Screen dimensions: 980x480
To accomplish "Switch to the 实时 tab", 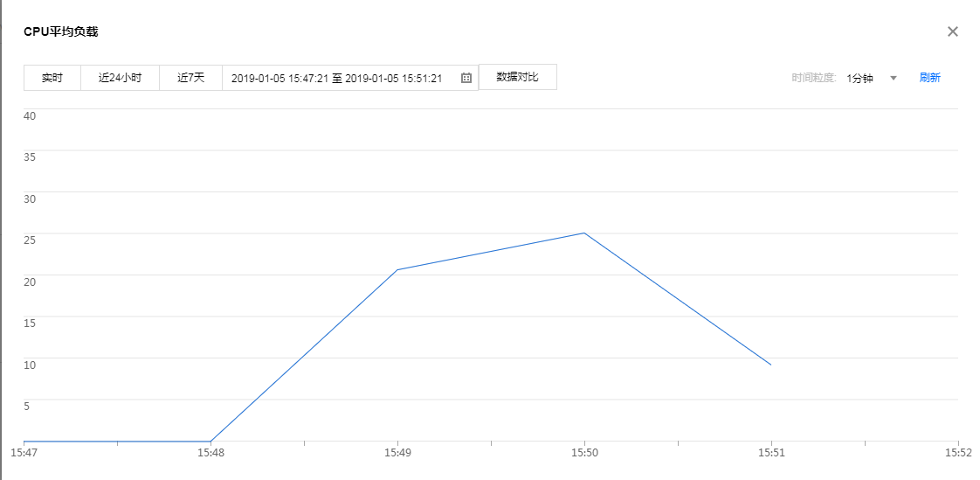I will click(52, 78).
